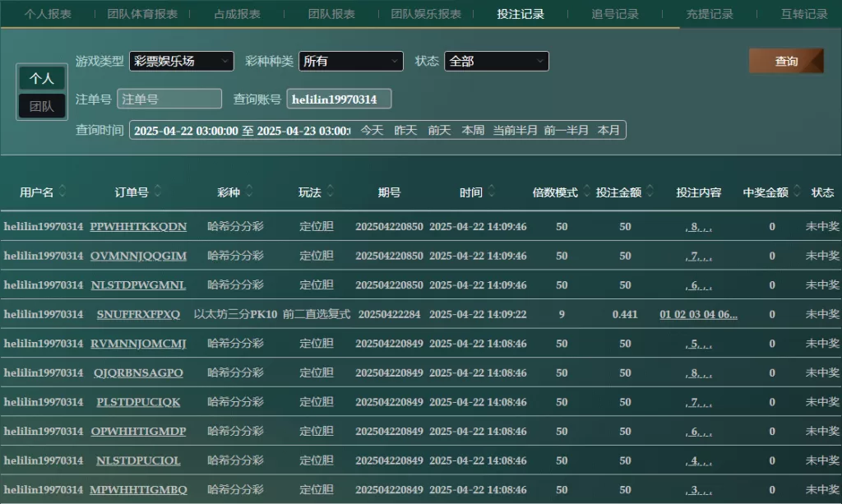Click the 状态 column header

[x=822, y=192]
